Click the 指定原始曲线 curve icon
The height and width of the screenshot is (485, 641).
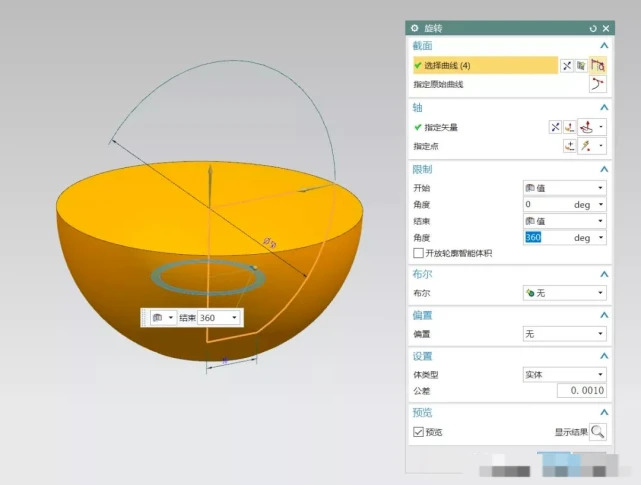[599, 85]
